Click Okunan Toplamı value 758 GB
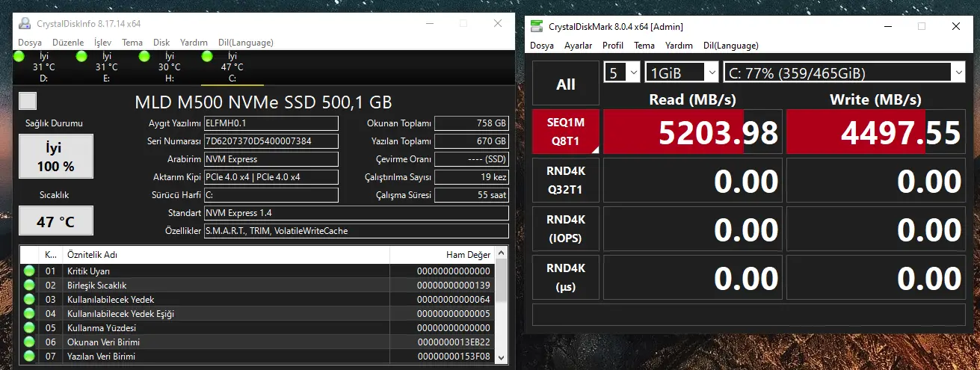Screen dimensions: 980x370 pyautogui.click(x=472, y=123)
